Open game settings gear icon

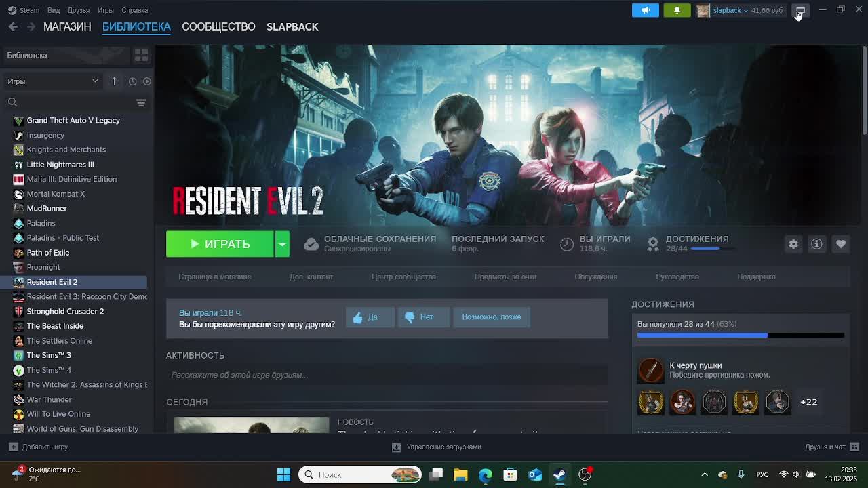tap(793, 244)
